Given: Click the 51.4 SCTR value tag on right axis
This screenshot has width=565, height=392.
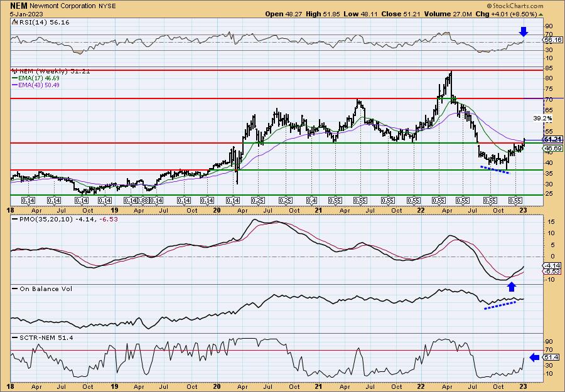Looking at the screenshot, I should [551, 358].
